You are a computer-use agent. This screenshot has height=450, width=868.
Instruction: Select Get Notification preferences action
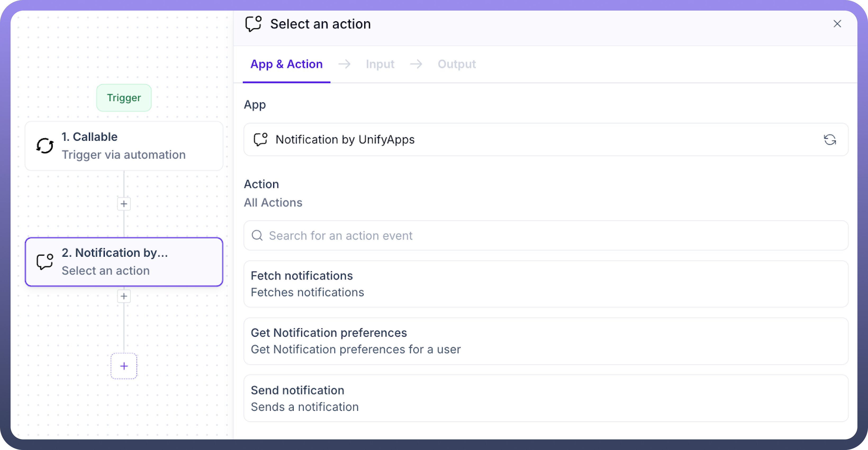click(x=545, y=341)
